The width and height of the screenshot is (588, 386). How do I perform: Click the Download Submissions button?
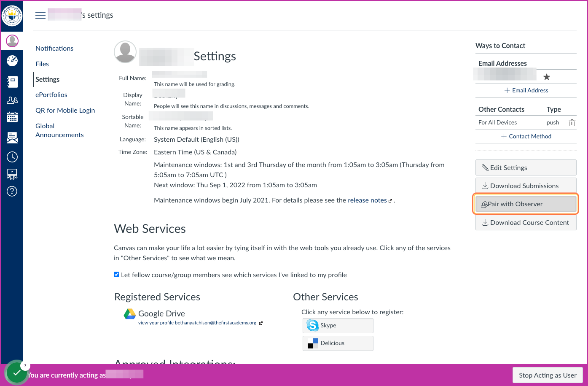(526, 186)
